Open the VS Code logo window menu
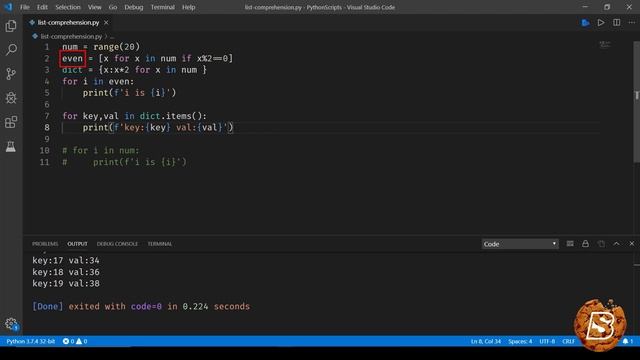 [x=8, y=7]
